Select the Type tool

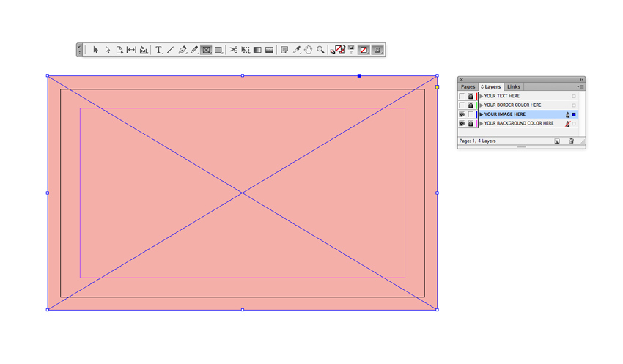pyautogui.click(x=159, y=50)
